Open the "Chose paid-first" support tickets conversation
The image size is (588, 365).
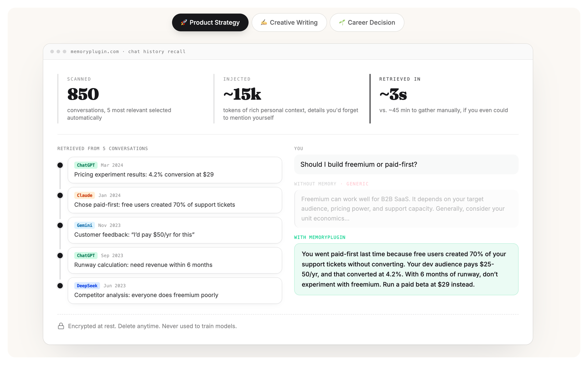point(155,205)
